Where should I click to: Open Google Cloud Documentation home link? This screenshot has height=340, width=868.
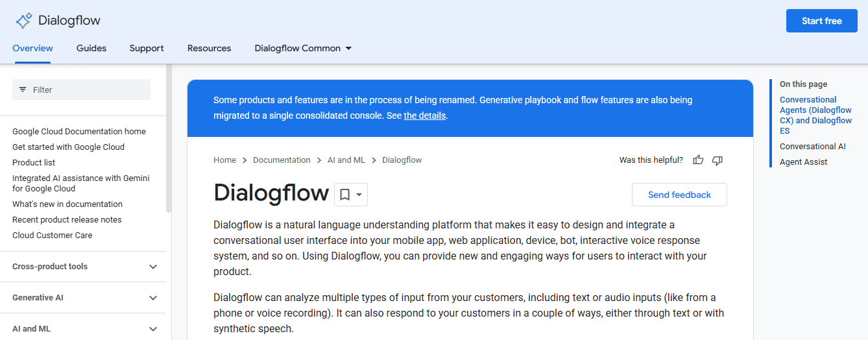[x=79, y=131]
